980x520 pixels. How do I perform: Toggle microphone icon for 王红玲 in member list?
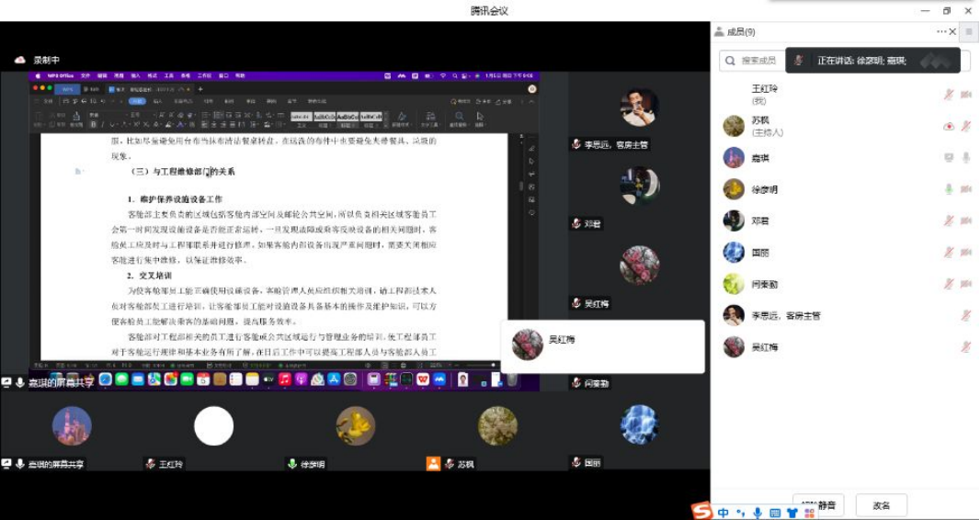click(x=949, y=95)
